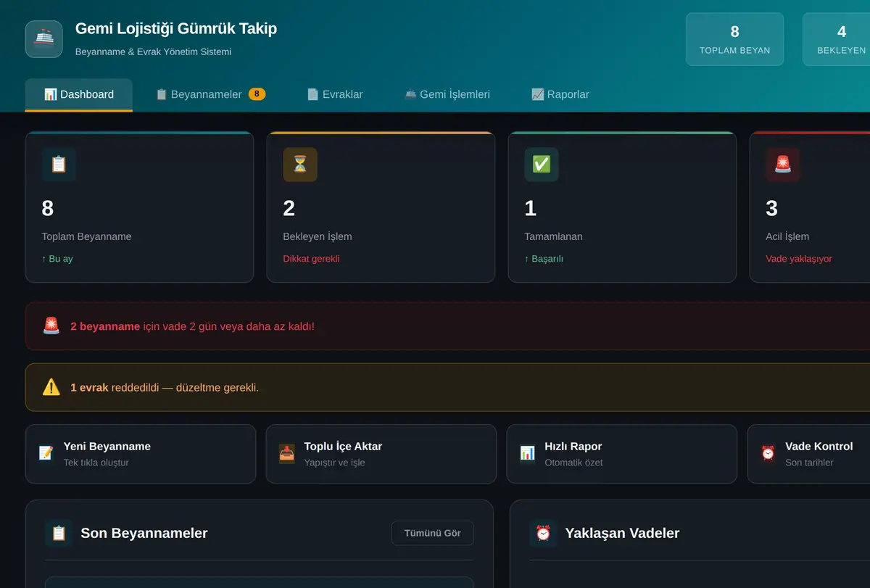The width and height of the screenshot is (870, 588).
Task: Click the Son Beyannameler section heading
Action: 144,533
